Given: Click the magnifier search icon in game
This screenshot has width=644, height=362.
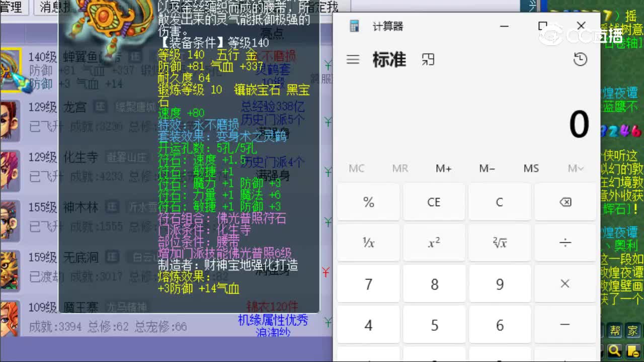Looking at the screenshot, I should point(614,350).
